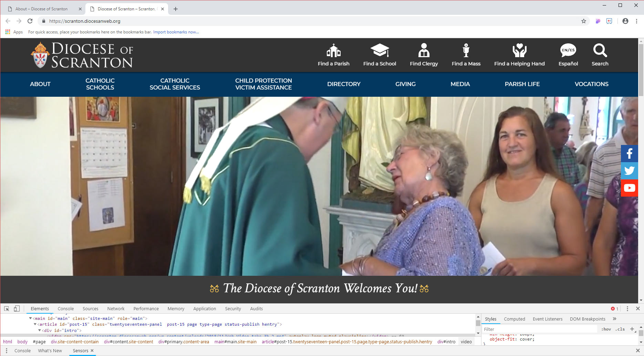Toggle :hov element state panel
The height and width of the screenshot is (356, 644).
tap(606, 329)
